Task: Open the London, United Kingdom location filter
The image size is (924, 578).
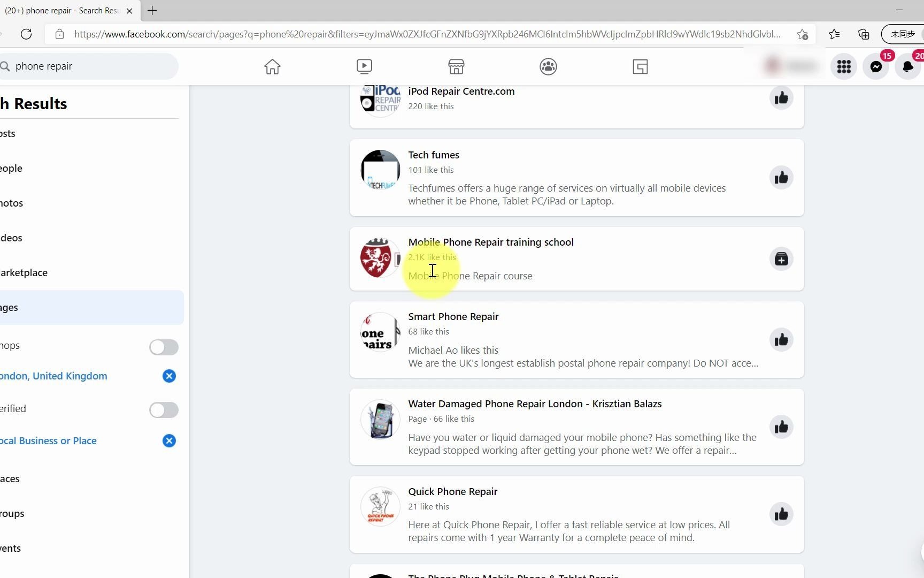Action: pos(53,376)
